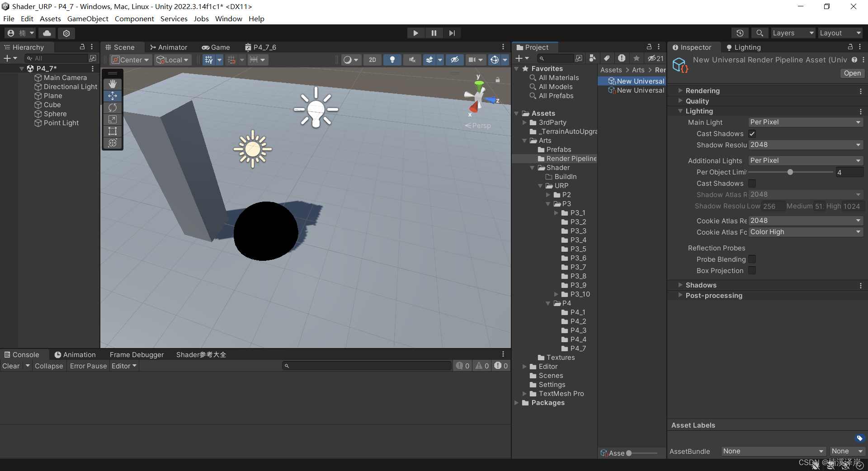Toggle the gizmos globe icon
868x471 pixels.
tap(495, 60)
